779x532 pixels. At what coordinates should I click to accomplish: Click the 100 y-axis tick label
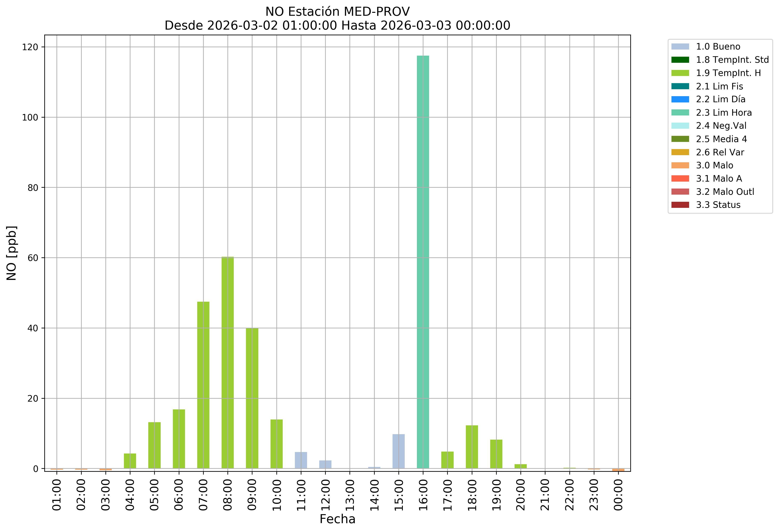coord(30,117)
